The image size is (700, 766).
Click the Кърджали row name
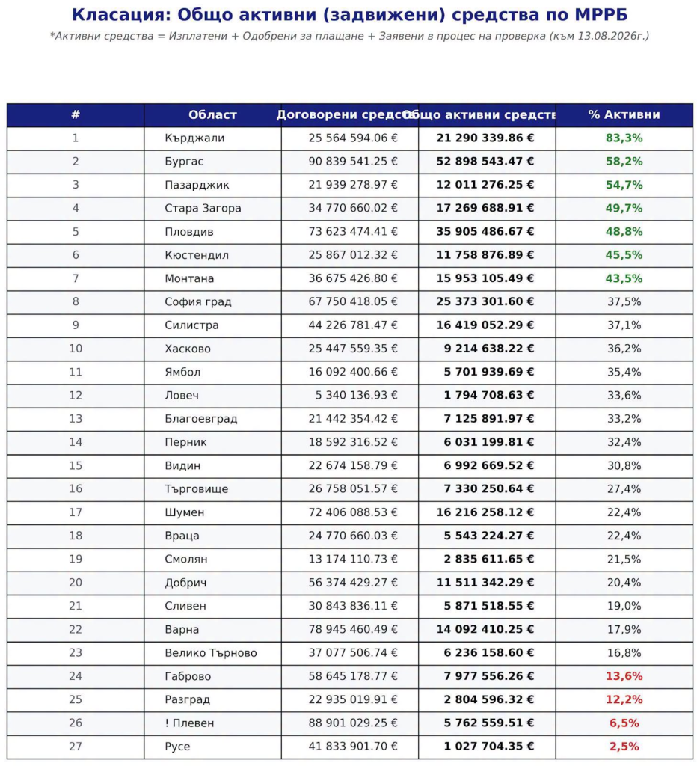194,138
